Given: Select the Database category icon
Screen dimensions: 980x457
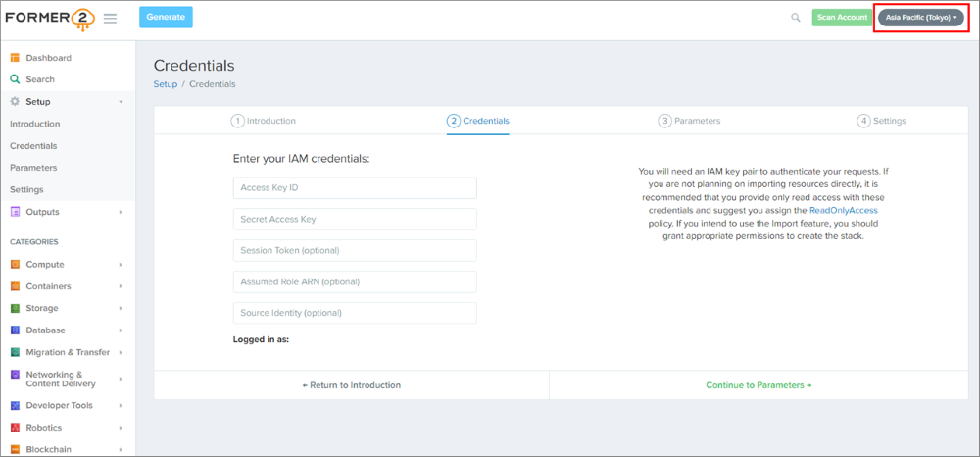Looking at the screenshot, I should pyautogui.click(x=15, y=330).
